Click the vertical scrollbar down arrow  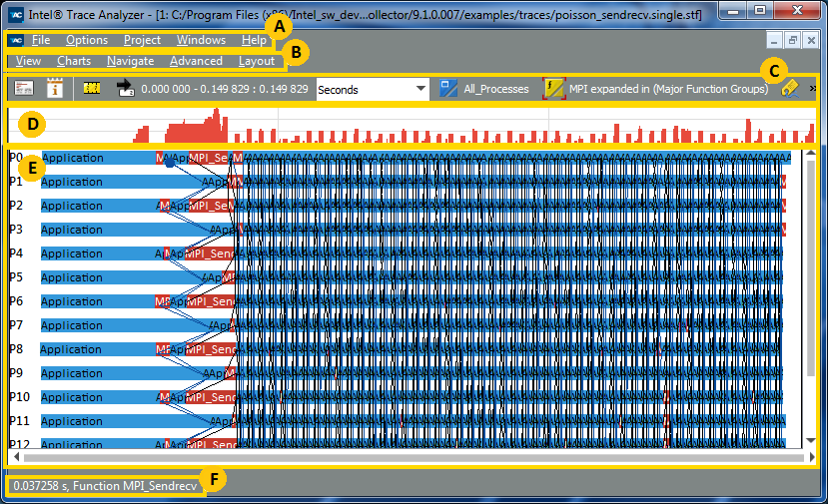point(811,440)
